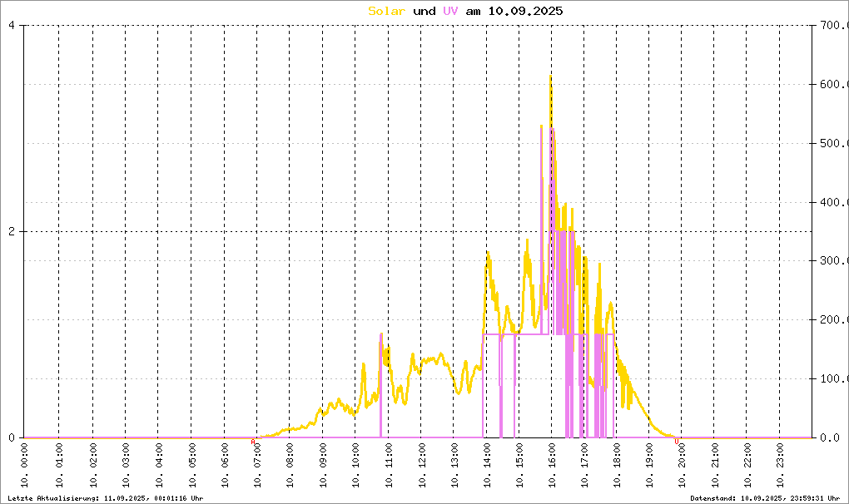
Task: Click the time label '10. 09:00'
Action: pyautogui.click(x=323, y=465)
